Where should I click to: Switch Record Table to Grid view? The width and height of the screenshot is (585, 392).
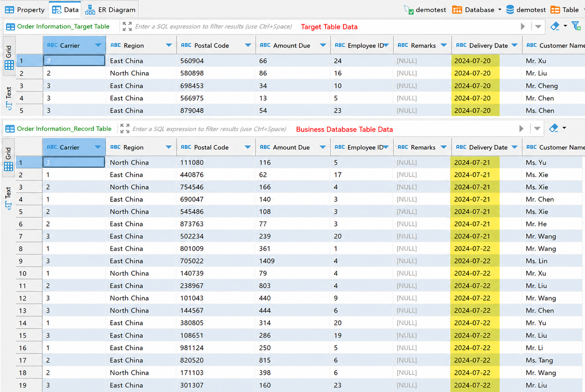click(x=8, y=158)
